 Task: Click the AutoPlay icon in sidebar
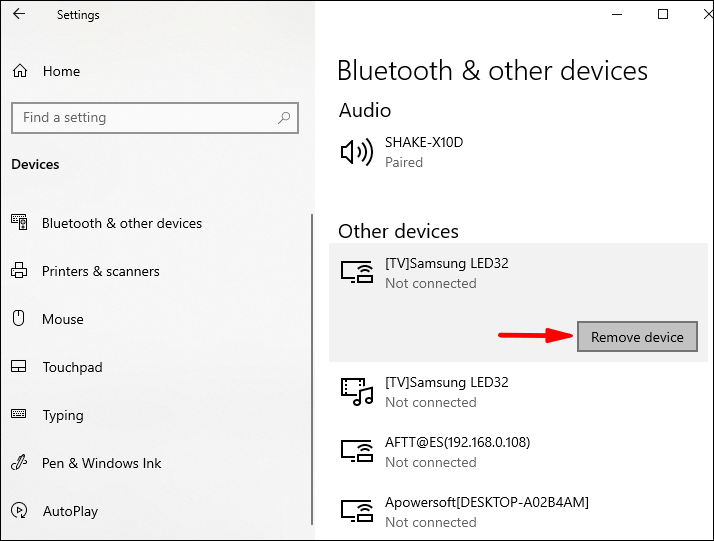[x=19, y=511]
